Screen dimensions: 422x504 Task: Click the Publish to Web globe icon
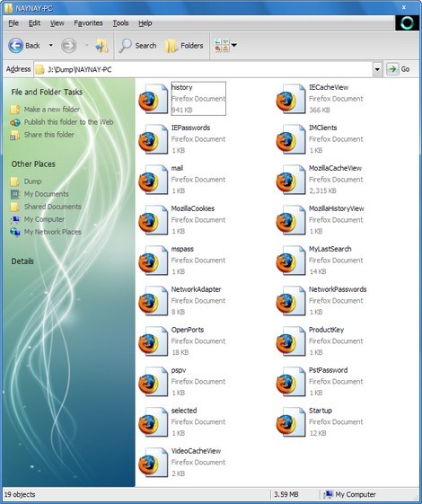tap(14, 122)
